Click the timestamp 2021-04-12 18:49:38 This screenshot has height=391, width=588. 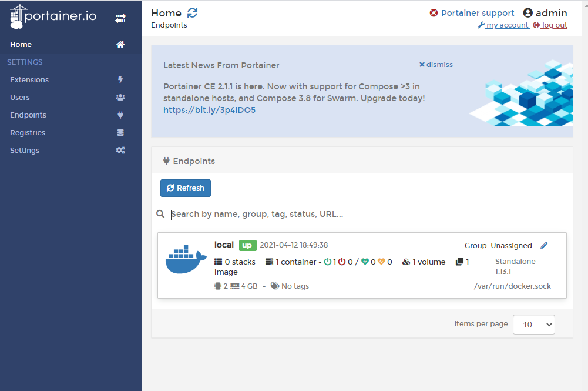[x=294, y=245]
